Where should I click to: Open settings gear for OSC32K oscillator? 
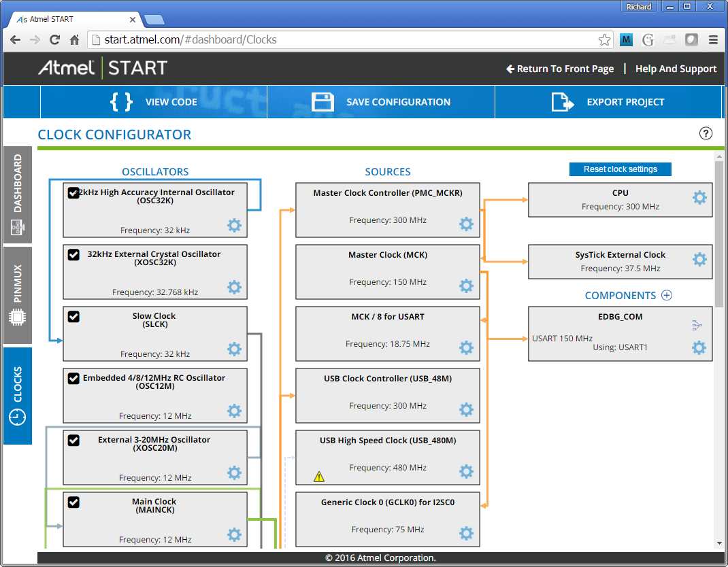click(x=235, y=225)
